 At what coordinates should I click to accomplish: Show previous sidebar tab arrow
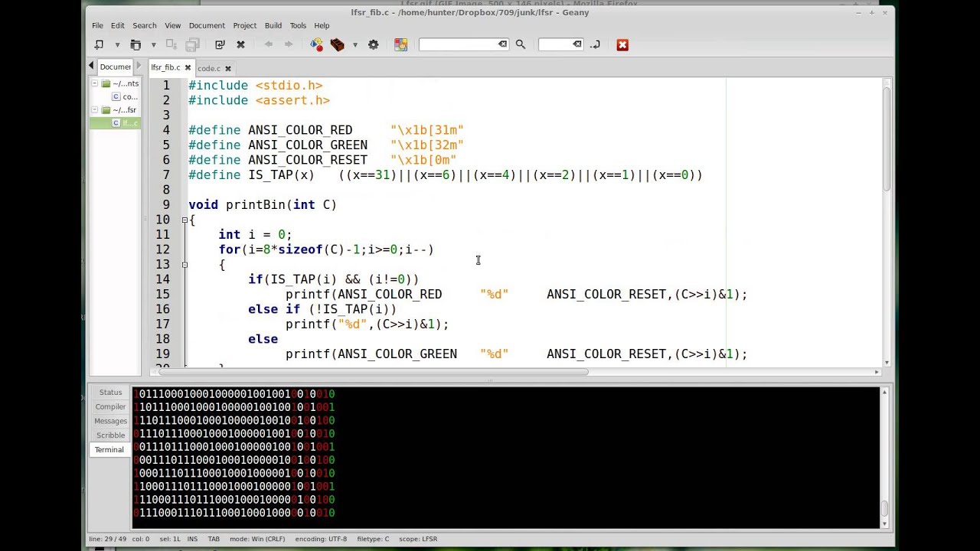tap(92, 67)
